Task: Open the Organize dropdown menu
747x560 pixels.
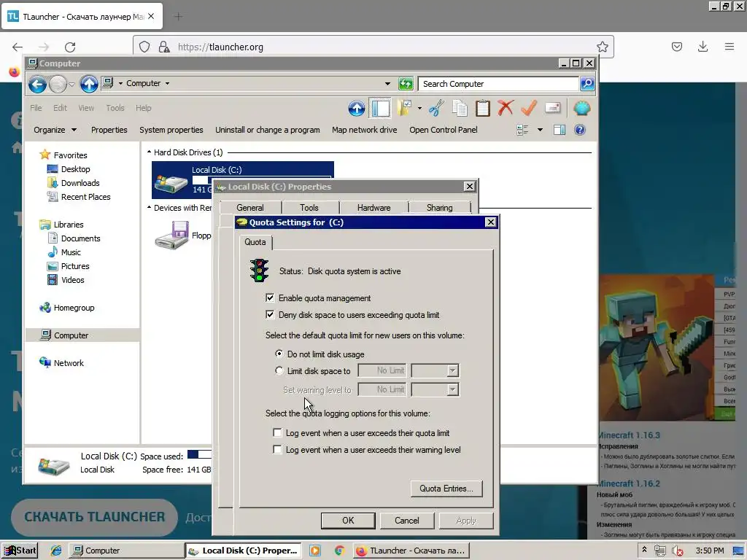Action: click(x=55, y=130)
